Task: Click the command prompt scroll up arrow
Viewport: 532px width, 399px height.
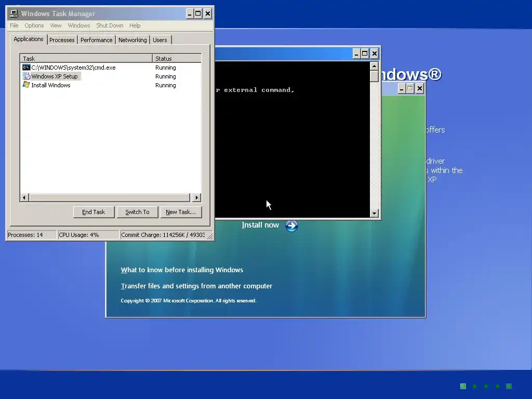Action: click(x=374, y=66)
